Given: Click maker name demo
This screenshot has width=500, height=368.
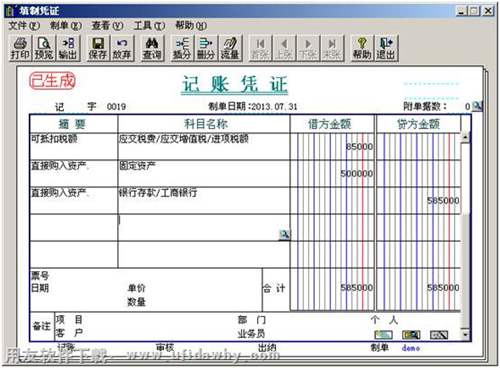Looking at the screenshot, I should click(411, 348).
